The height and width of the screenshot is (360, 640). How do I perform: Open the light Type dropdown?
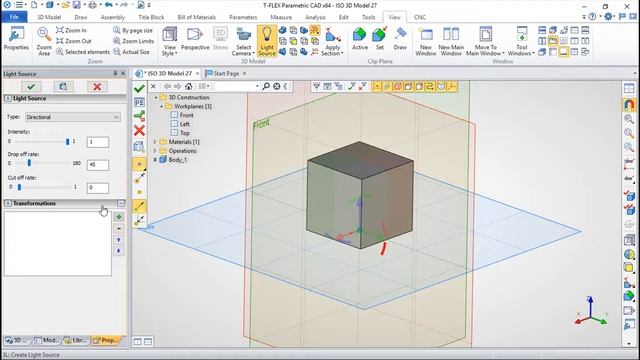point(73,117)
